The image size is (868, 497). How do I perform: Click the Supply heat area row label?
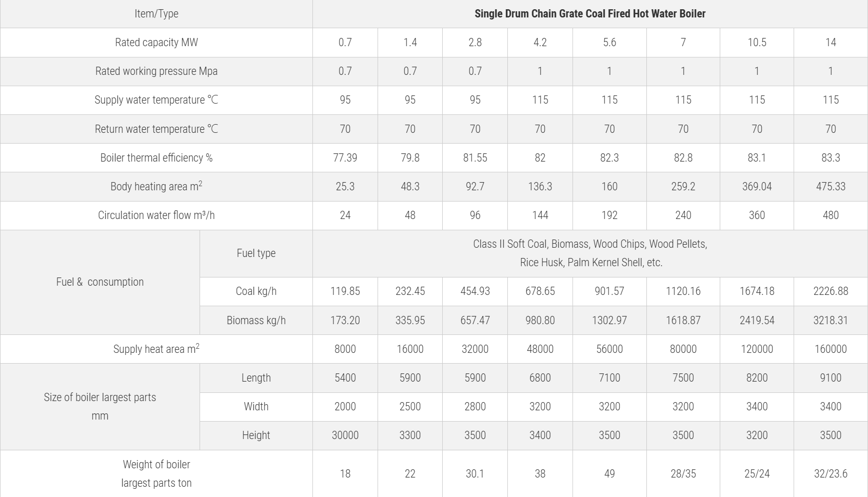point(156,349)
